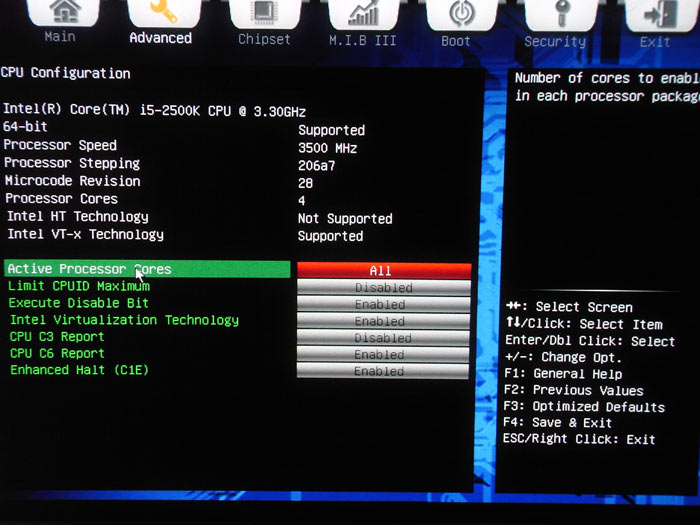Click '+/-: Change Opt.' hint
700x525 pixels.
563,357
